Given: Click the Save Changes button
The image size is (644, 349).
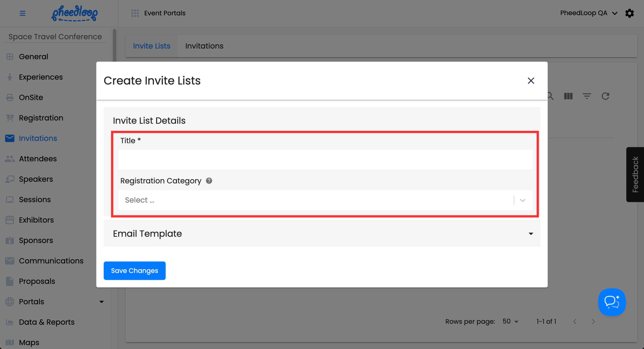Looking at the screenshot, I should (x=135, y=270).
